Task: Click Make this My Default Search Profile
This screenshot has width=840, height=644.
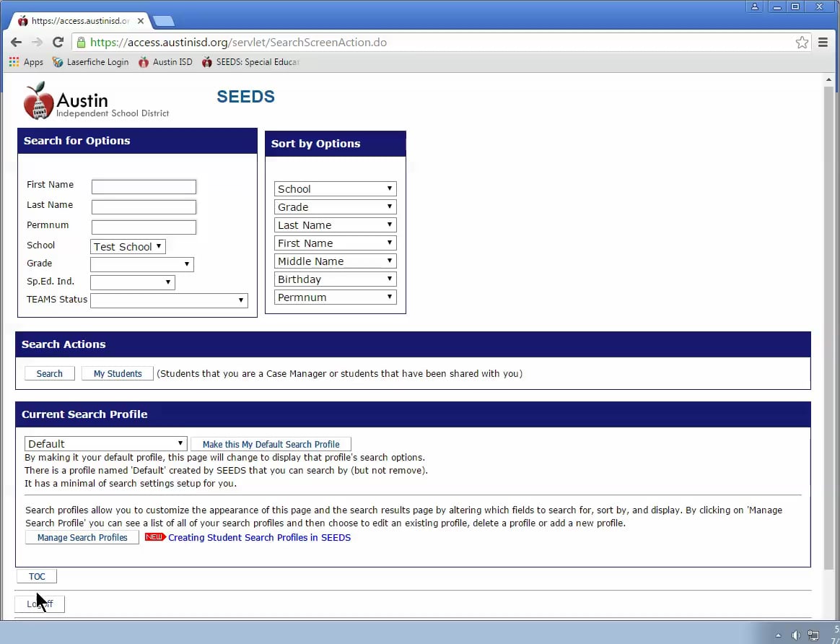Action: [271, 444]
